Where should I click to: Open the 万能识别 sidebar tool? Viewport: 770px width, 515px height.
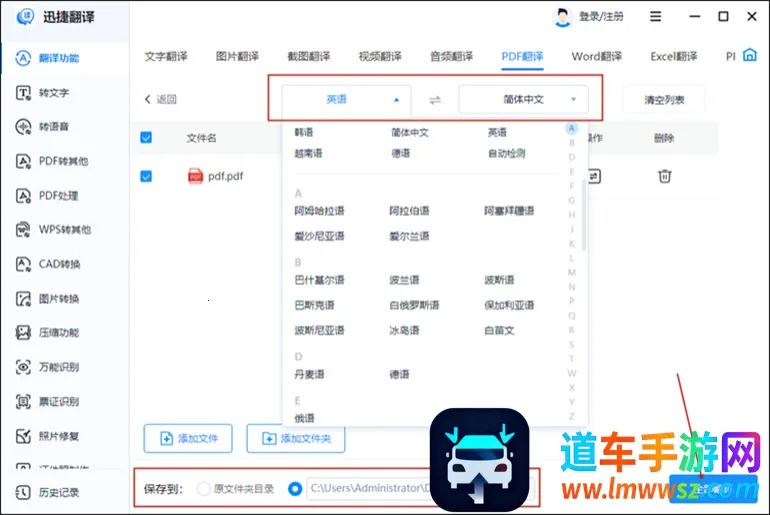(x=47, y=367)
